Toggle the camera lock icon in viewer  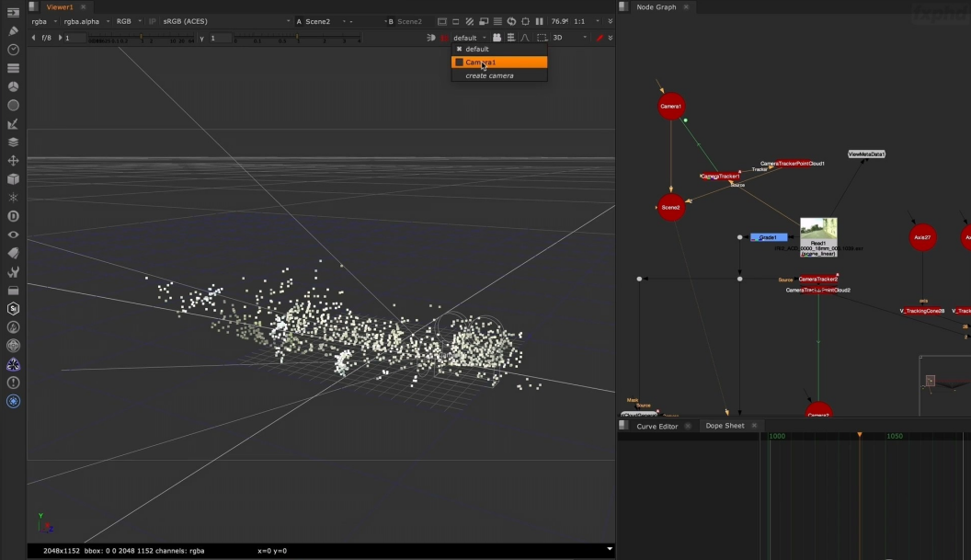point(443,38)
